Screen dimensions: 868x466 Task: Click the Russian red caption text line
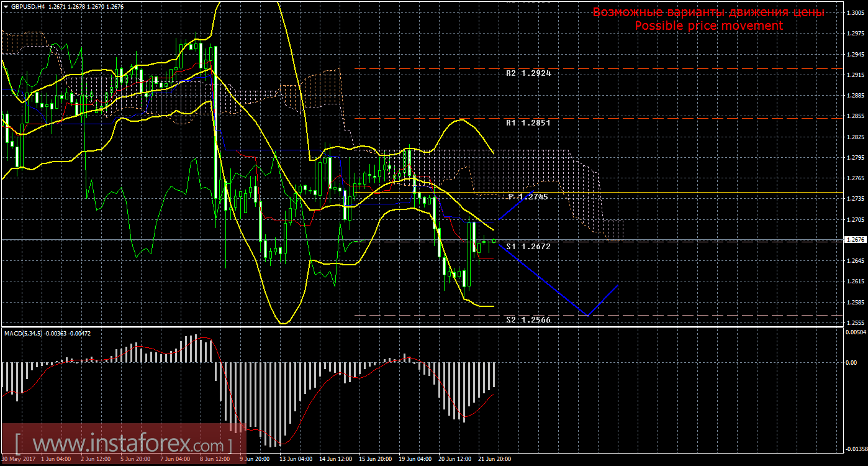[x=708, y=12]
